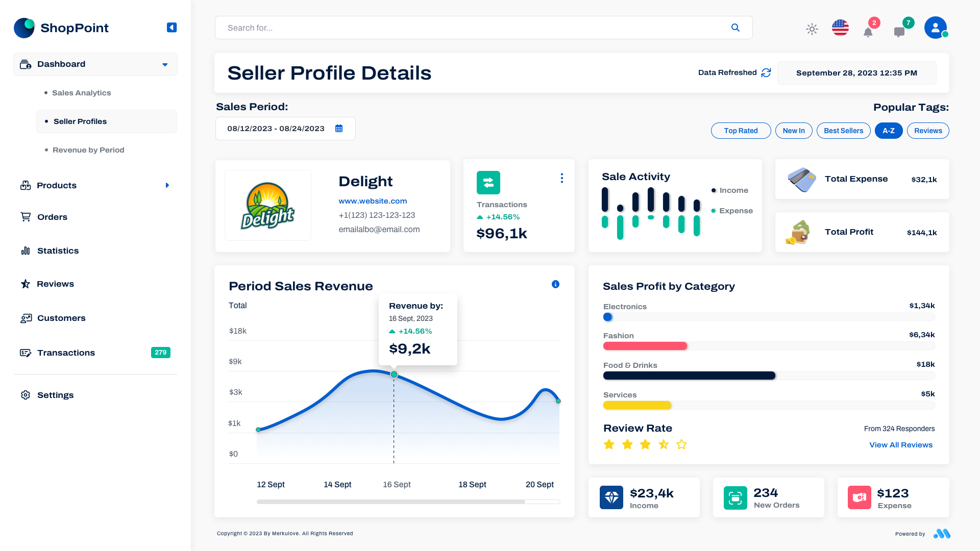Toggle the Best Sellers filter

[843, 131]
